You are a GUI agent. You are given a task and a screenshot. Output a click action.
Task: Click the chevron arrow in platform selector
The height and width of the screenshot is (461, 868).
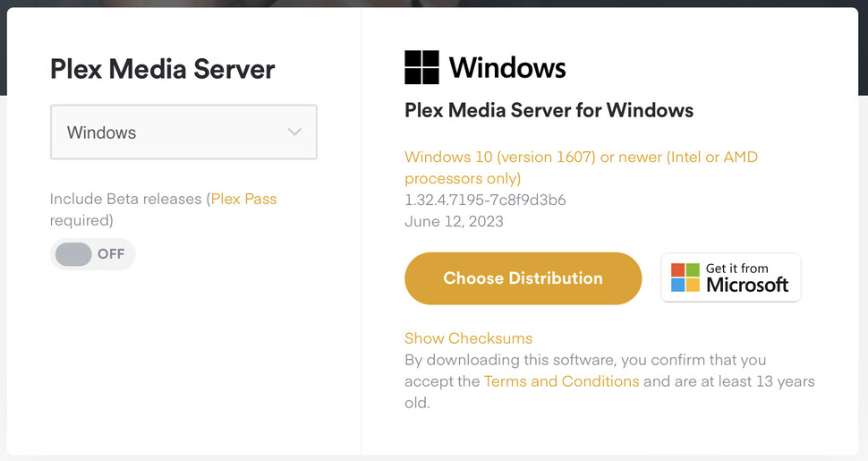(x=294, y=132)
